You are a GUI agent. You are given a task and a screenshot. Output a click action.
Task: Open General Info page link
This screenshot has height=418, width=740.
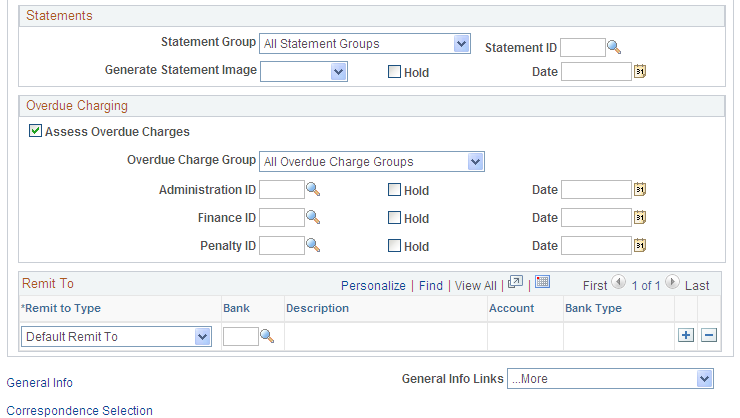(40, 383)
